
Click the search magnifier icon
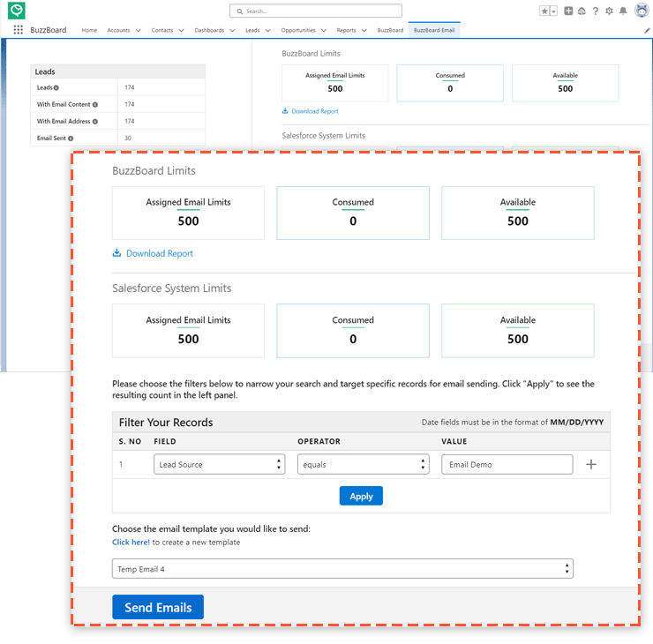click(x=240, y=11)
